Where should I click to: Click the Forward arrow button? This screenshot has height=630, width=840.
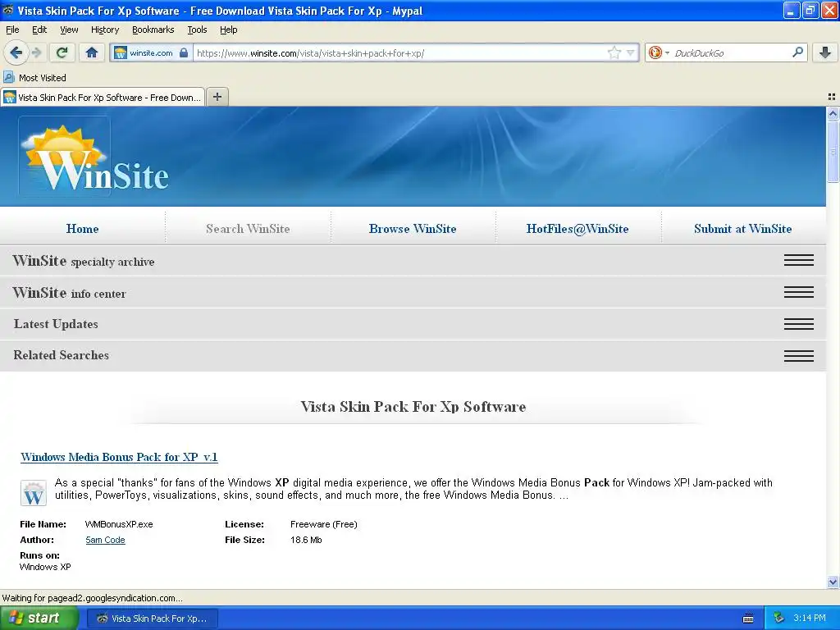click(37, 52)
